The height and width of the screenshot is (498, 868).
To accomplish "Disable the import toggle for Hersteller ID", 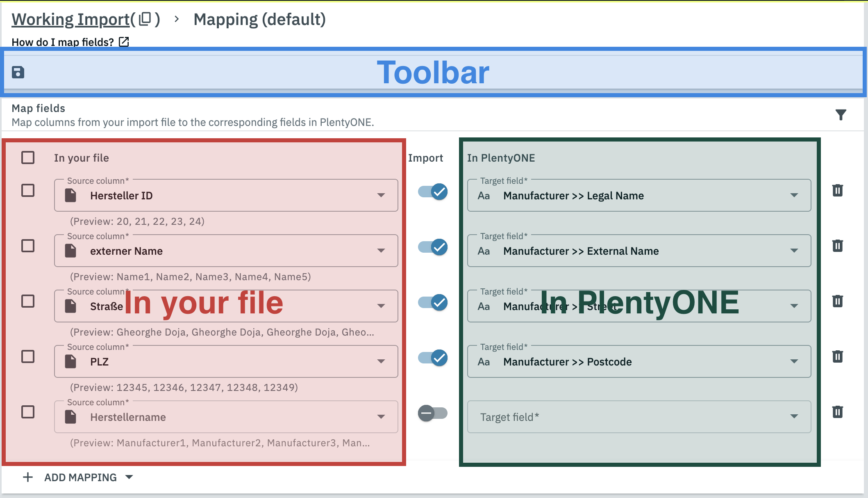I will coord(432,192).
